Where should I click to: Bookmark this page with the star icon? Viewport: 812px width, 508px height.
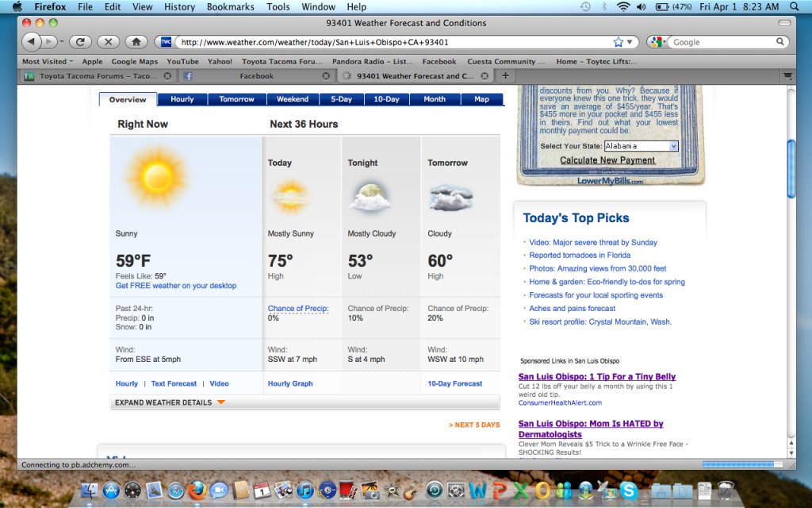point(618,42)
